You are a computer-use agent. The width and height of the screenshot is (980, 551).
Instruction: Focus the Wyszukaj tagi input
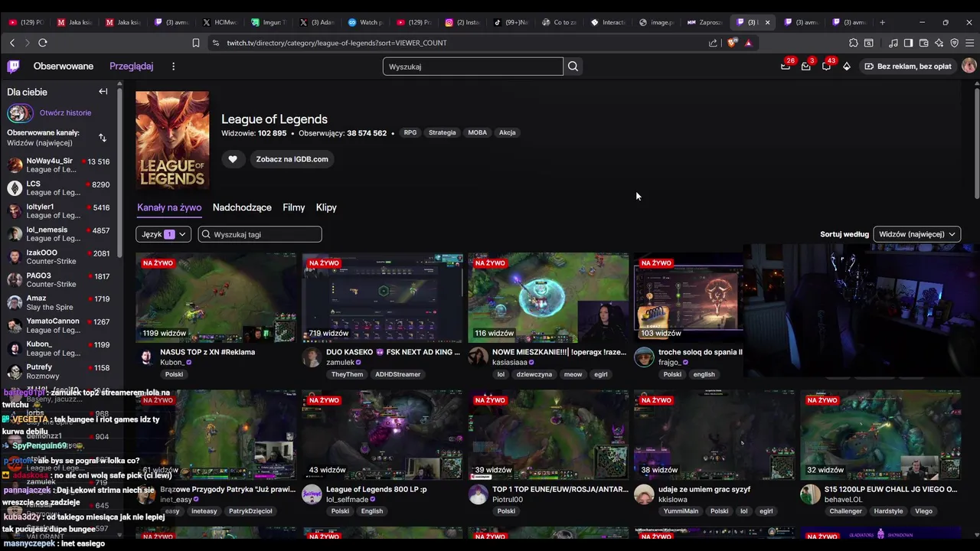pyautogui.click(x=260, y=234)
